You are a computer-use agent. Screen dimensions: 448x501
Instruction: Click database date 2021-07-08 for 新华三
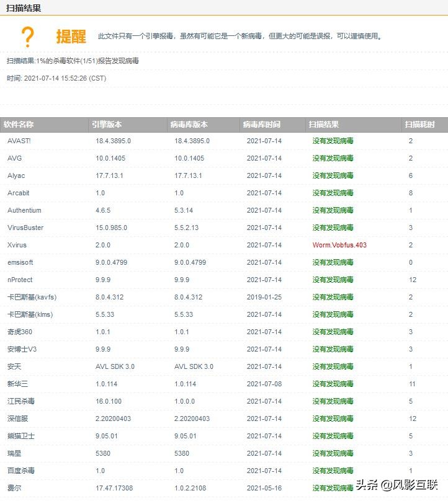pyautogui.click(x=264, y=384)
